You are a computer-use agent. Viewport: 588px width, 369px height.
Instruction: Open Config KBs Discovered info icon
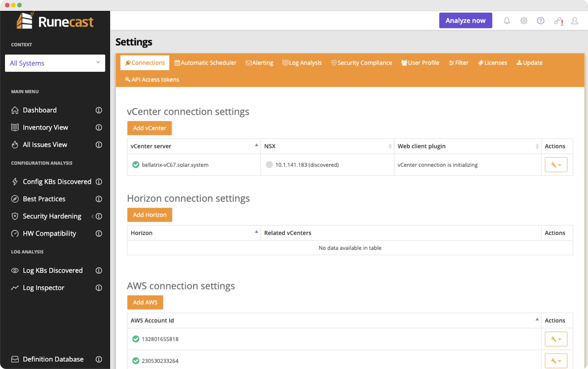pos(99,182)
